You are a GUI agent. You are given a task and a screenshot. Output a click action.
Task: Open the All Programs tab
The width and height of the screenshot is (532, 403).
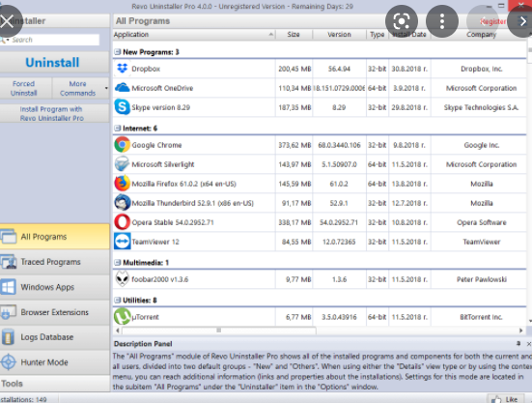point(55,237)
